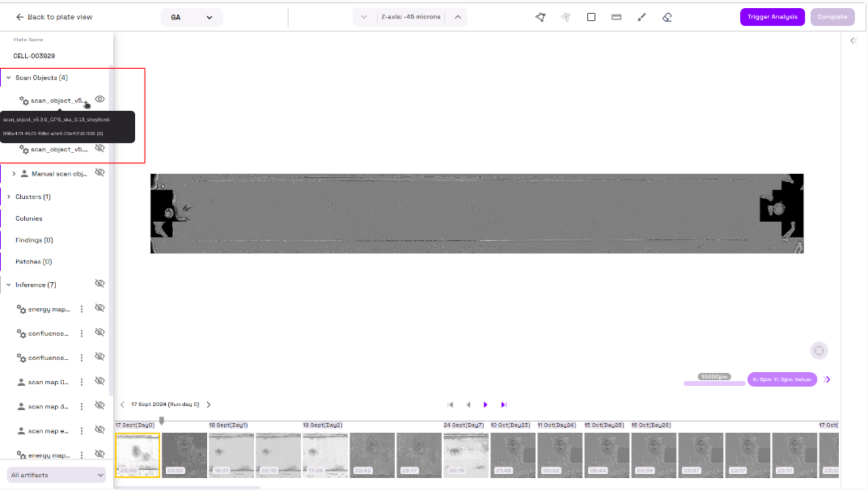The image size is (868, 491).
Task: Click the Trigger Analysis button
Action: [772, 17]
